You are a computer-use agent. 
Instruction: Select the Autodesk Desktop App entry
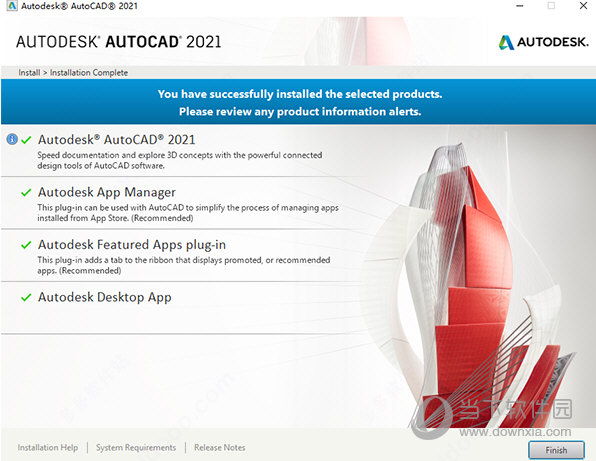point(105,297)
